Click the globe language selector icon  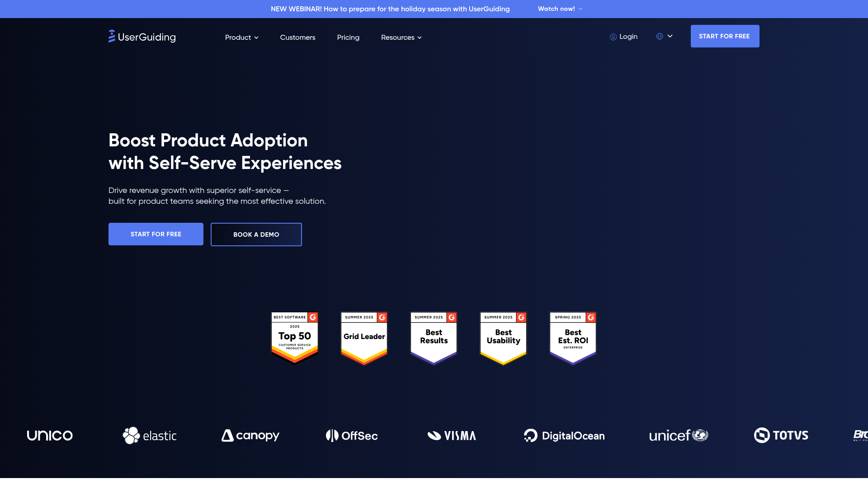click(x=660, y=36)
